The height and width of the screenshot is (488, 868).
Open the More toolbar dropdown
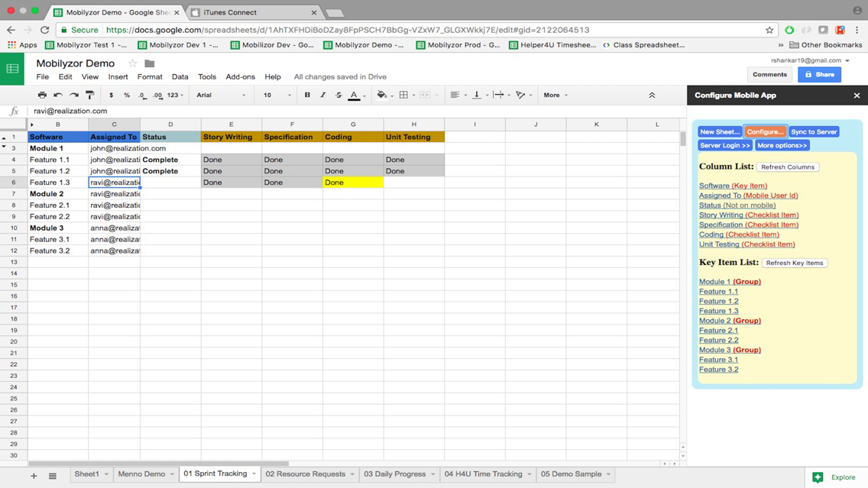(555, 95)
